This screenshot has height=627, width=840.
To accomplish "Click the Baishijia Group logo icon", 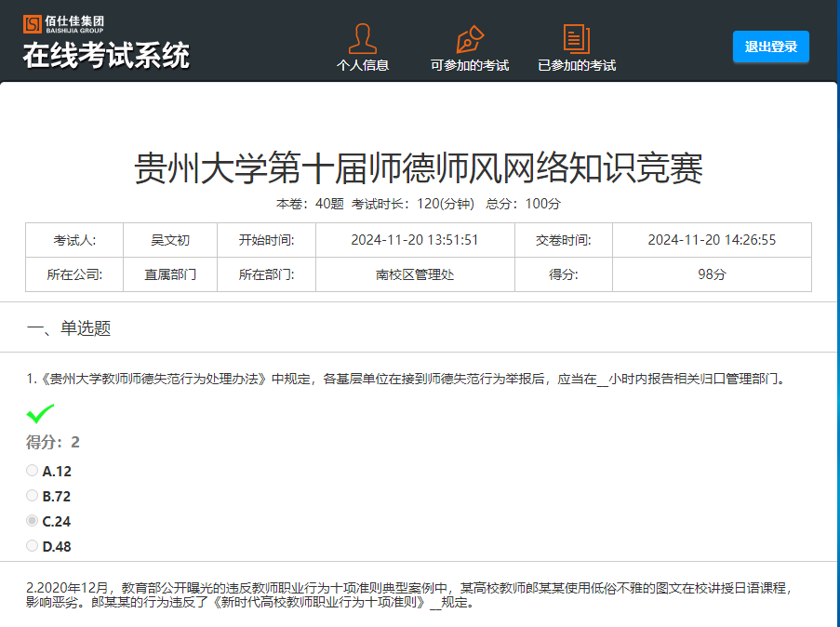I will point(33,24).
